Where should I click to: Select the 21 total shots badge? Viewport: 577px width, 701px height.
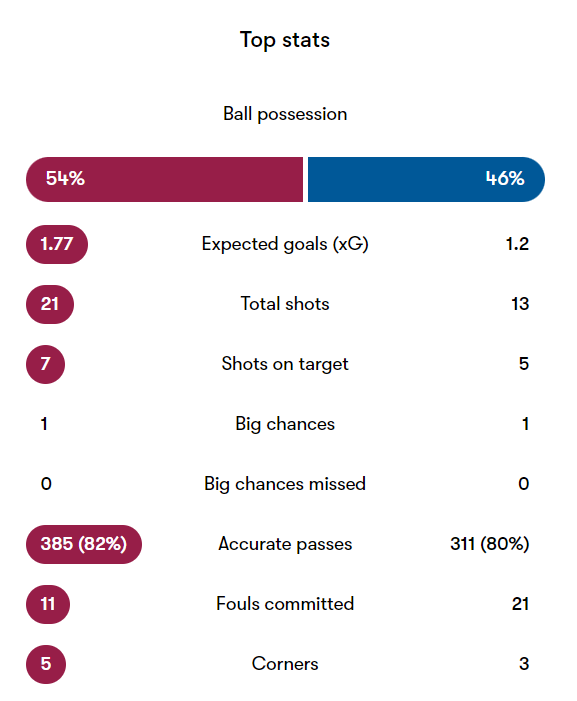coord(50,304)
